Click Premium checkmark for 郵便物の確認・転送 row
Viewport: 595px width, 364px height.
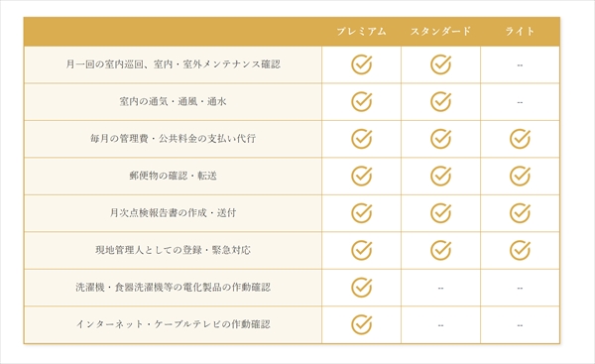361,177
